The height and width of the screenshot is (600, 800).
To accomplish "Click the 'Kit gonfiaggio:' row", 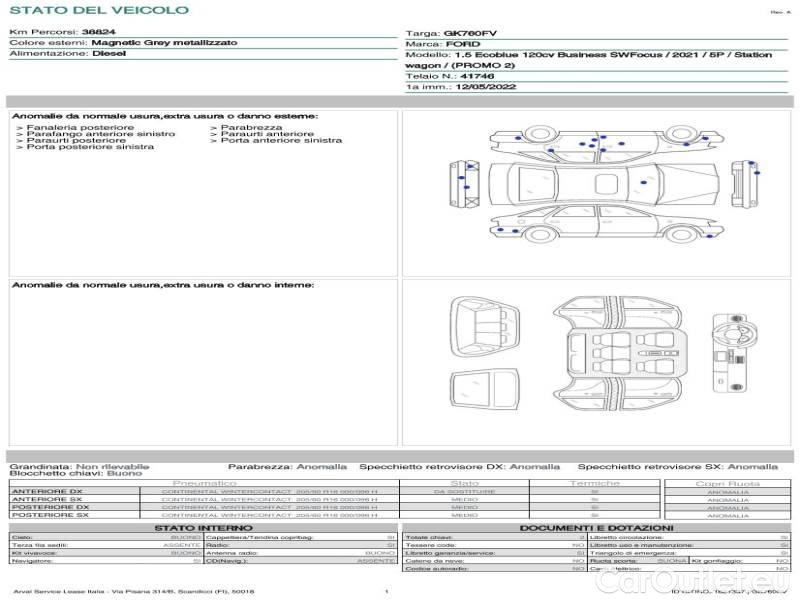I will pyautogui.click(x=740, y=561).
